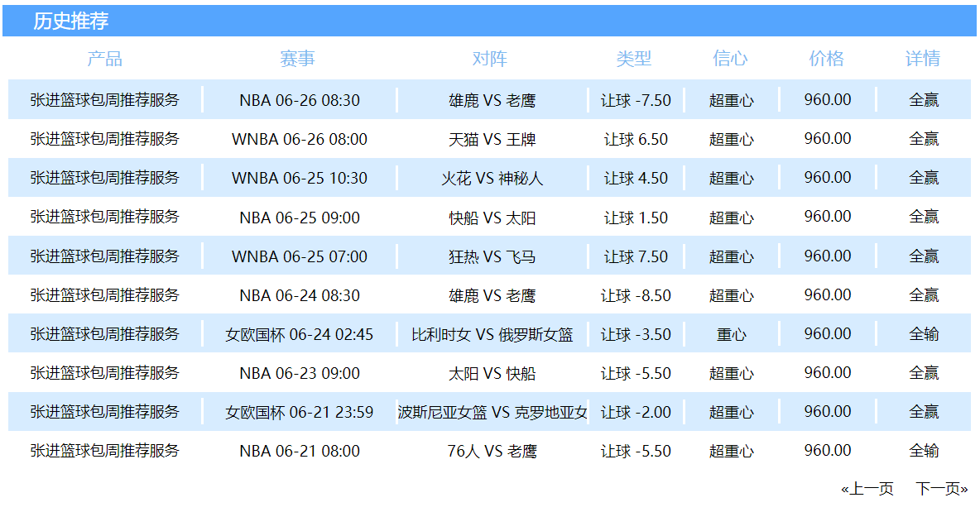
Task: Click the 重心 confidence cell
Action: (x=731, y=334)
